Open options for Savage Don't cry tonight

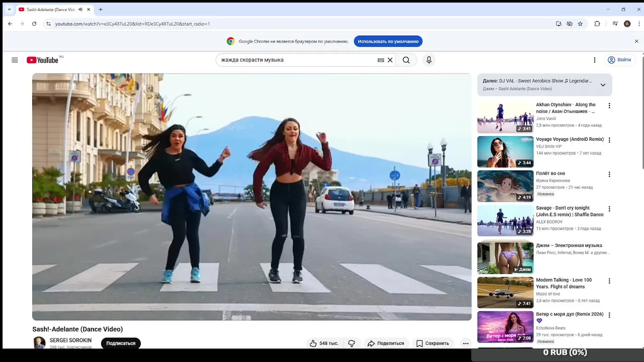(x=609, y=209)
